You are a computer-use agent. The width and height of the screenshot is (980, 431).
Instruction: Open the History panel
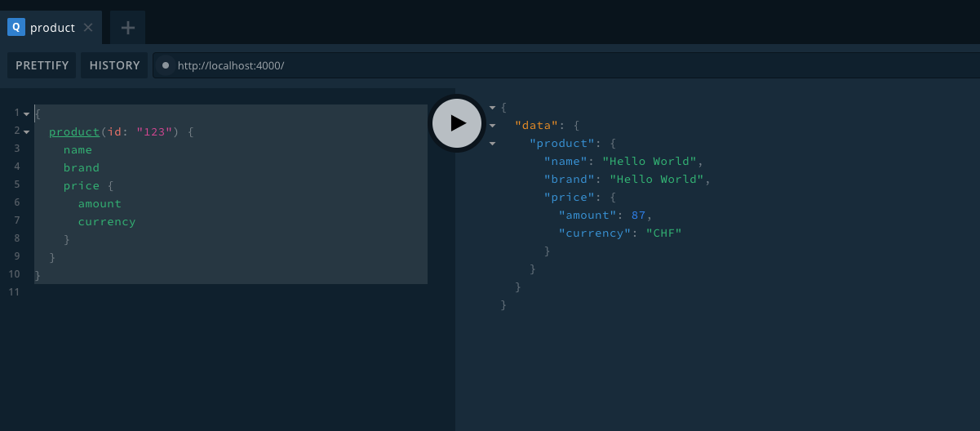(x=114, y=65)
